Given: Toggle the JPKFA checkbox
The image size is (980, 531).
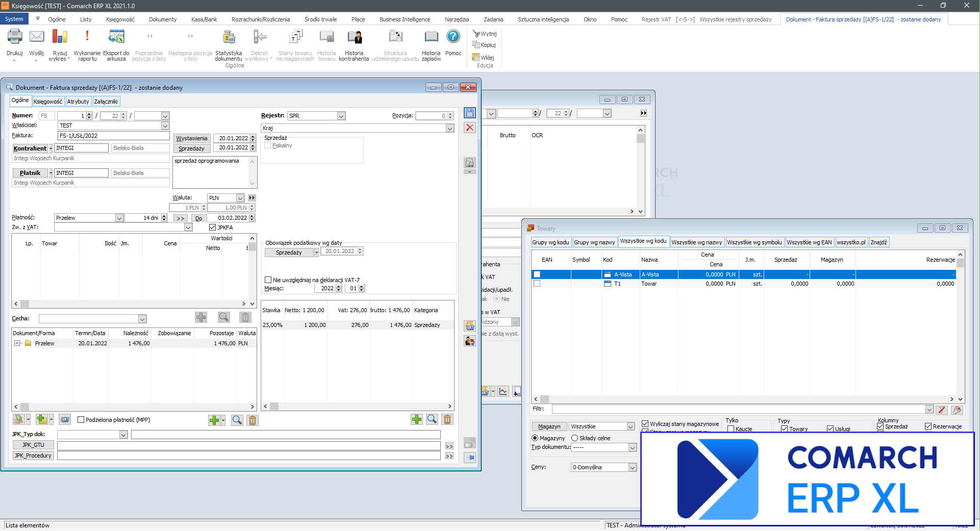Looking at the screenshot, I should coord(212,227).
